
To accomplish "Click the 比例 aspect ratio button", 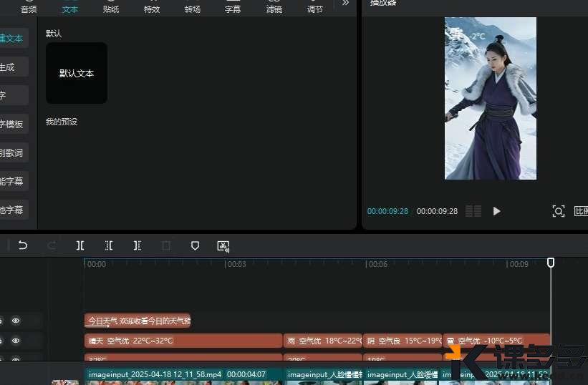I will tap(580, 211).
